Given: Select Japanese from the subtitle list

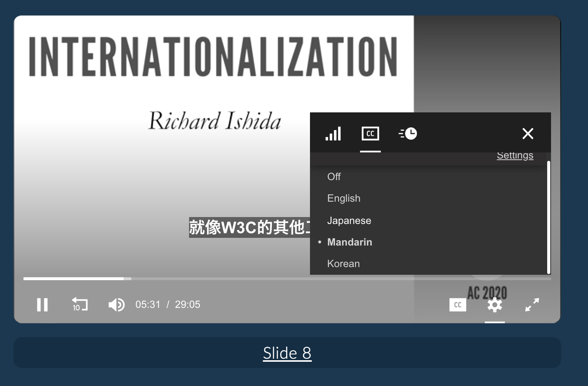Looking at the screenshot, I should 349,221.
